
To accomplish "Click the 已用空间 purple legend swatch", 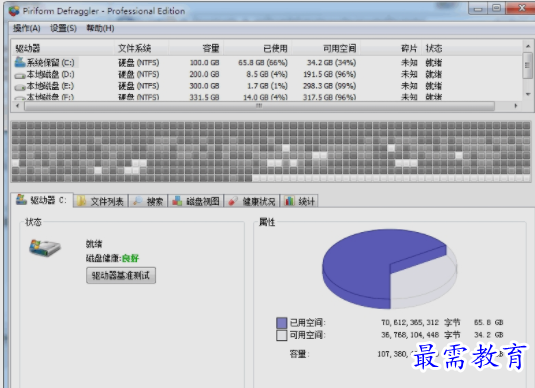I will [281, 322].
